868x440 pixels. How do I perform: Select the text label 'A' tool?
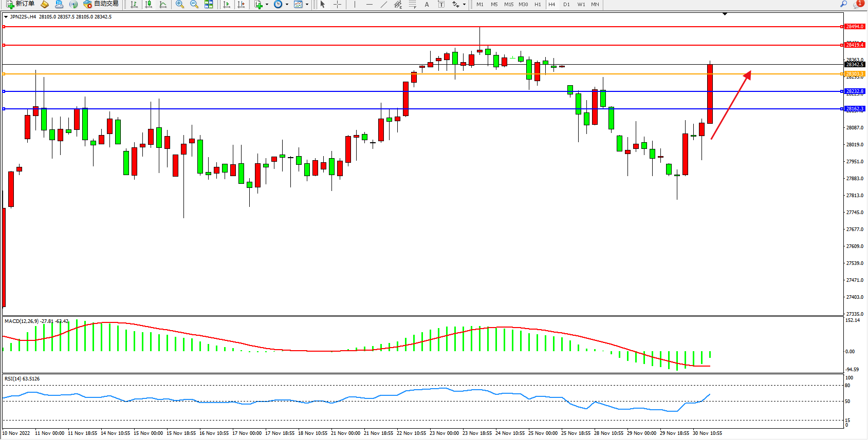point(427,4)
